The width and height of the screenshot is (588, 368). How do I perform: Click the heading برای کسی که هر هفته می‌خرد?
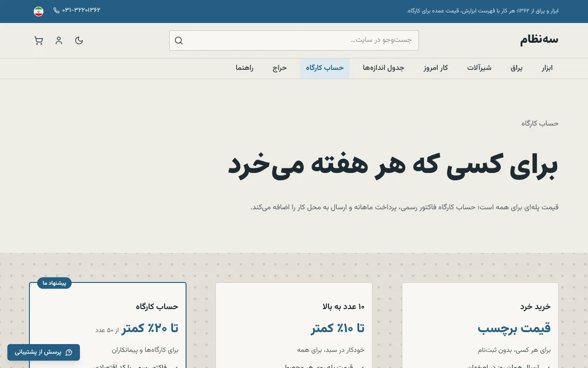(x=393, y=166)
